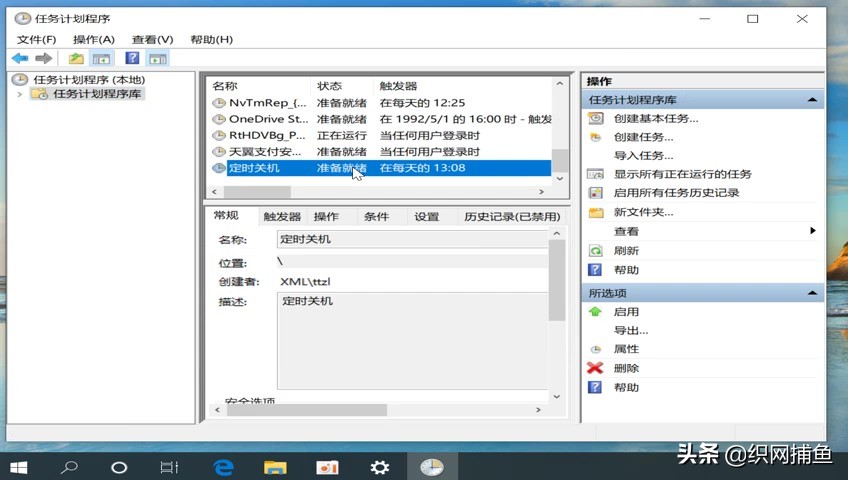The width and height of the screenshot is (848, 480).
Task: Switch to the 历史记录(已禁用) tab
Action: click(512, 217)
